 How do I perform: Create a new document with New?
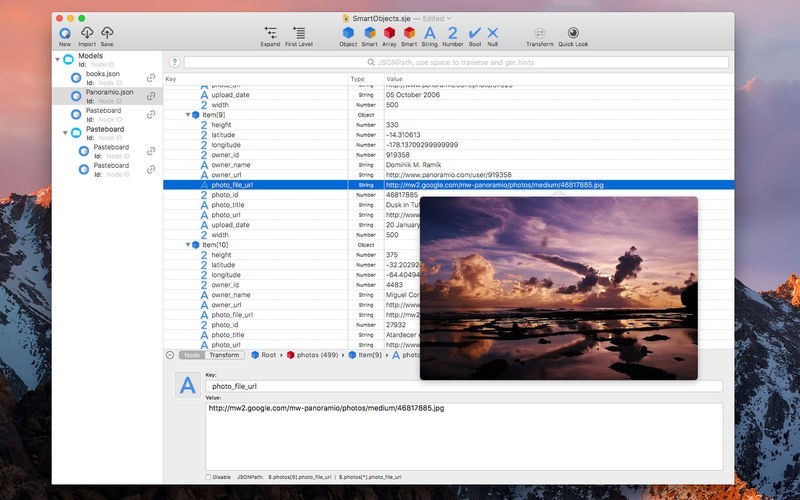65,36
